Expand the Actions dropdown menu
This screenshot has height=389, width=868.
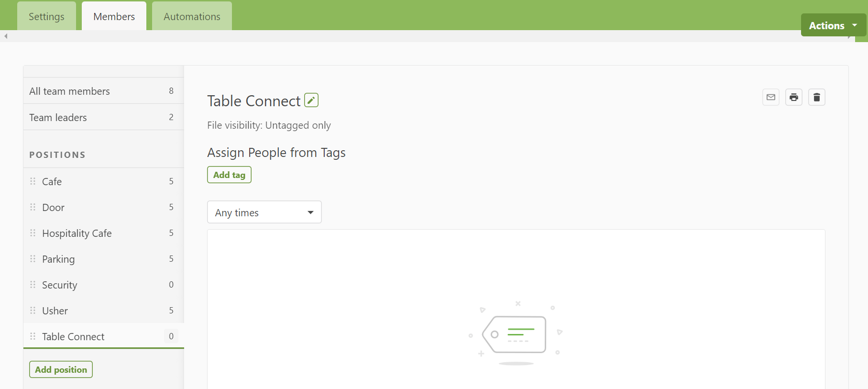(833, 25)
